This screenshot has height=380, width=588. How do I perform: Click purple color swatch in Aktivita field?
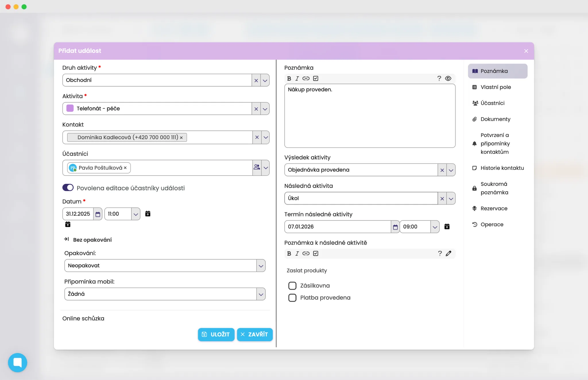70,108
